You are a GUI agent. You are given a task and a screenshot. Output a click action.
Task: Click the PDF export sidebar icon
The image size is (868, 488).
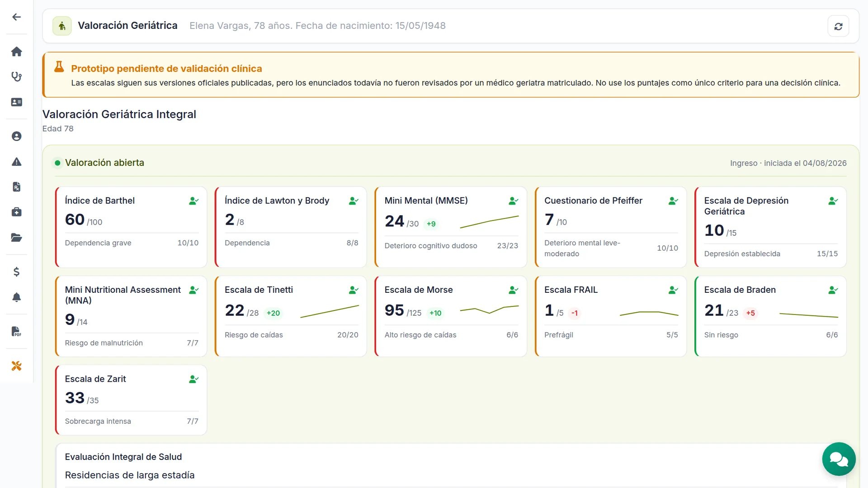[x=16, y=331]
